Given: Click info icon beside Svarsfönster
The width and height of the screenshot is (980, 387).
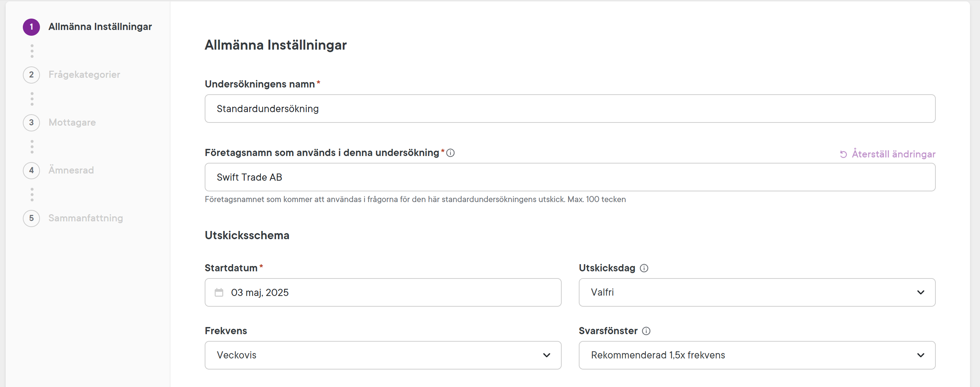Looking at the screenshot, I should pyautogui.click(x=646, y=331).
